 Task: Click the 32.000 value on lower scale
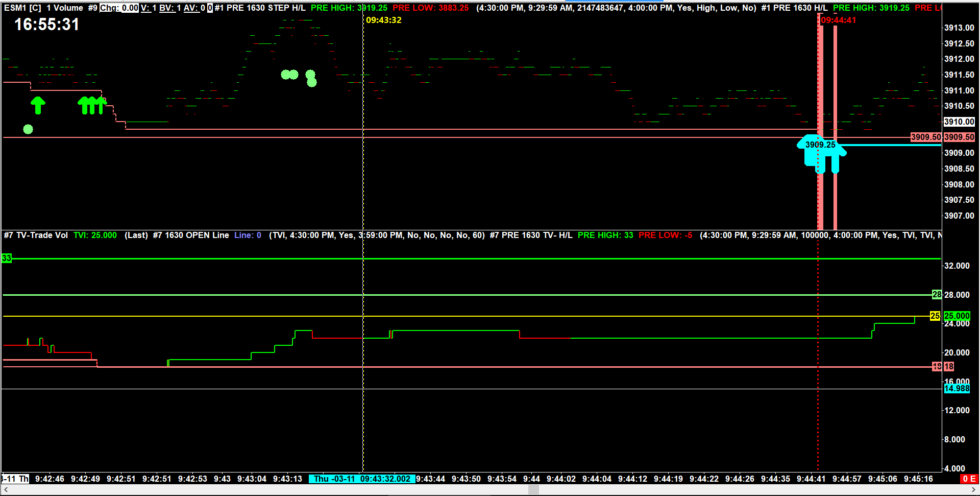pos(957,266)
